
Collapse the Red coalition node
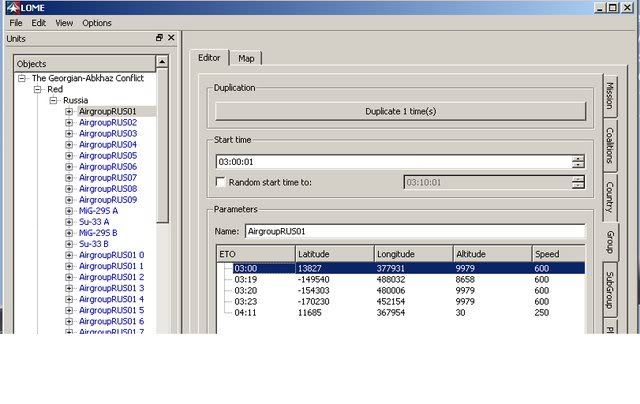tap(38, 89)
